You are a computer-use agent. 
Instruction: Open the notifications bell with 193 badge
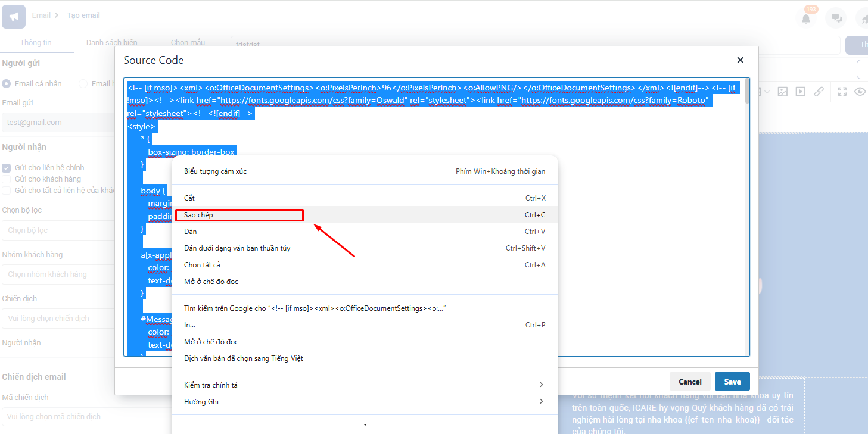pyautogui.click(x=806, y=18)
